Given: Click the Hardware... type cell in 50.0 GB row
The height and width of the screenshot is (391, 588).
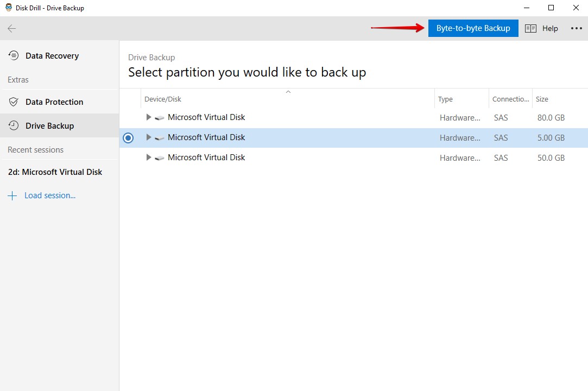Looking at the screenshot, I should (x=460, y=158).
